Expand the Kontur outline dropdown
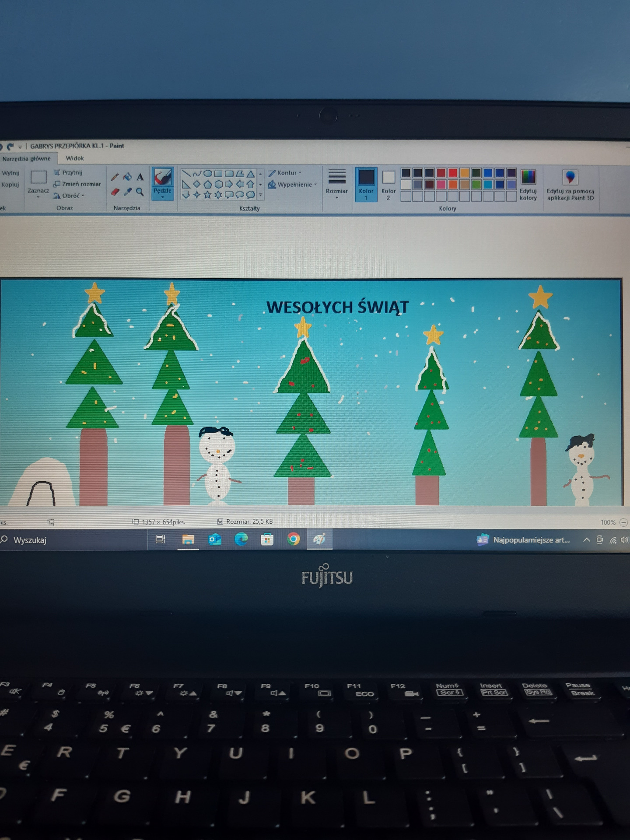This screenshot has height=840, width=630. coord(285,173)
